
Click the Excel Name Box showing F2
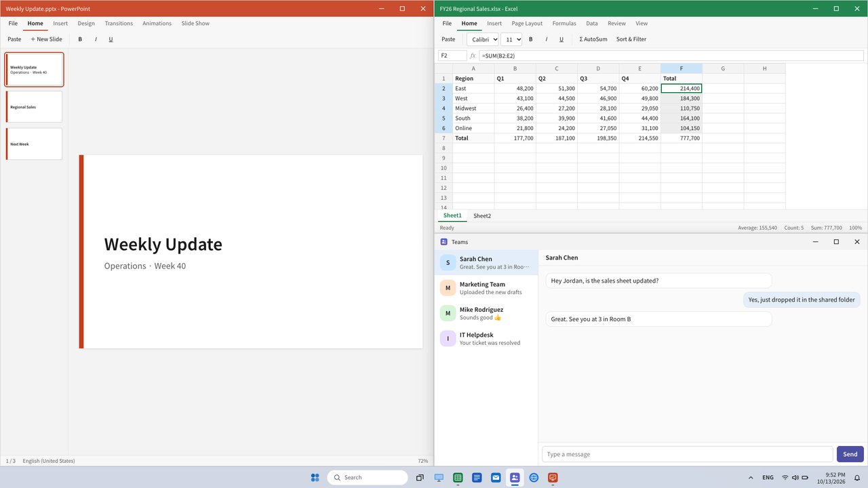click(452, 56)
